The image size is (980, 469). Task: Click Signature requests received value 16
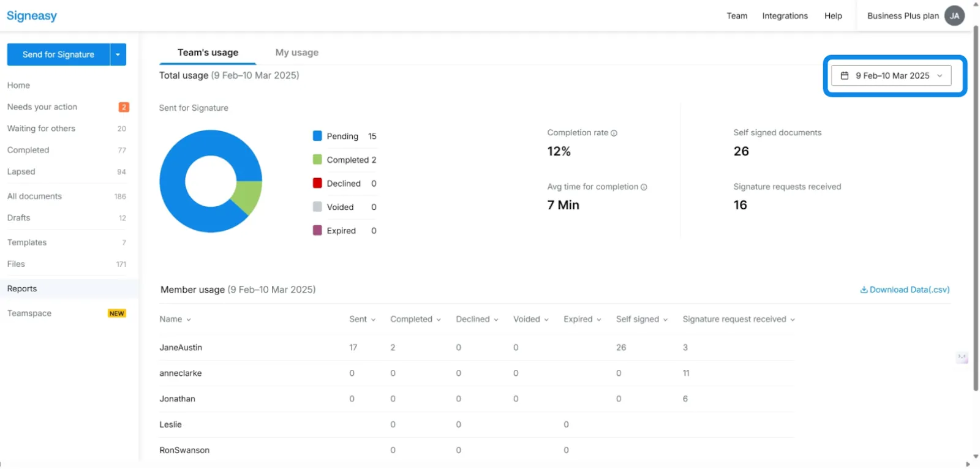tap(741, 205)
